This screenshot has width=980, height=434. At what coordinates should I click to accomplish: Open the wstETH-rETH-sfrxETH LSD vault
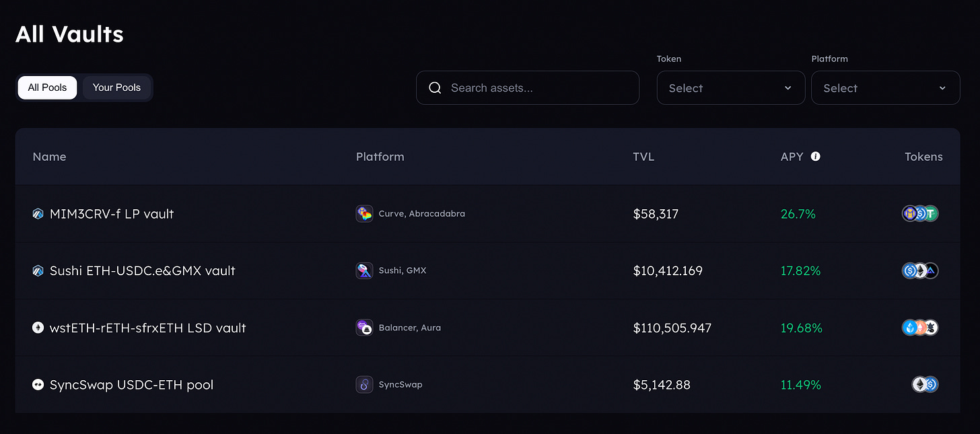click(148, 328)
